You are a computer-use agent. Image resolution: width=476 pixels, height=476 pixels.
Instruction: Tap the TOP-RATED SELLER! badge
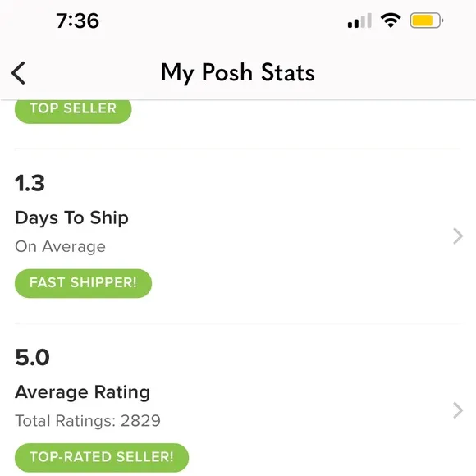click(x=102, y=457)
